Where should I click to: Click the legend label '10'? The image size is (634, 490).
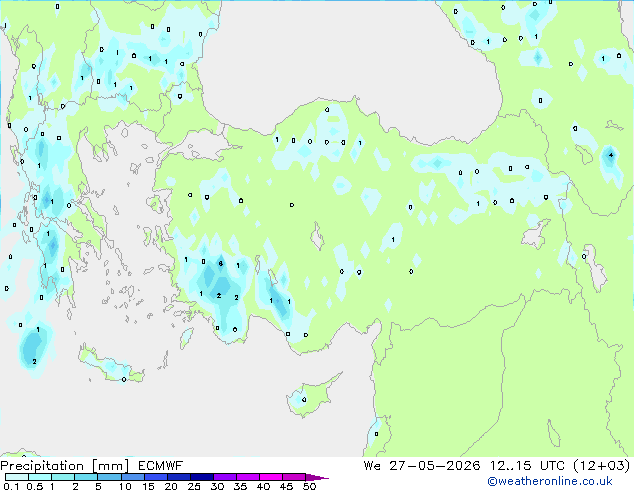(125, 486)
